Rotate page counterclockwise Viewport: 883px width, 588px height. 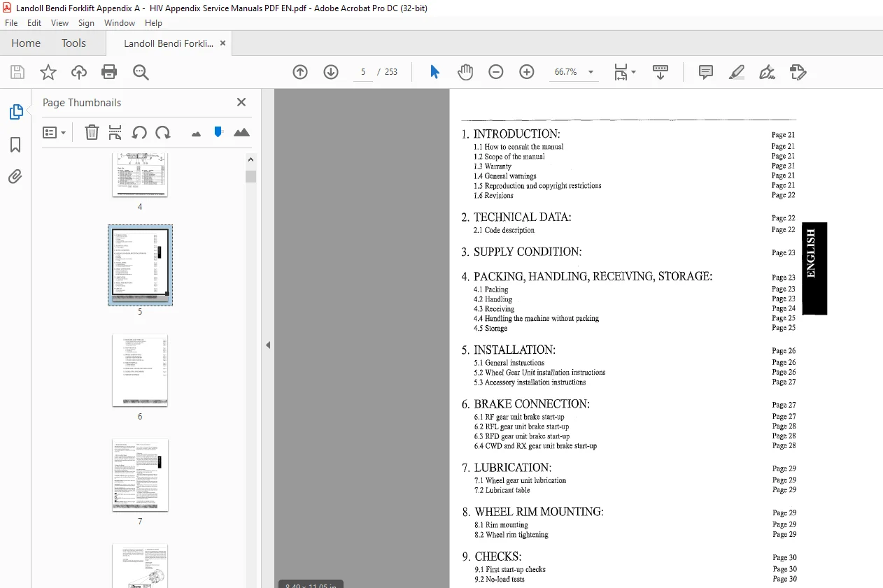tap(139, 132)
